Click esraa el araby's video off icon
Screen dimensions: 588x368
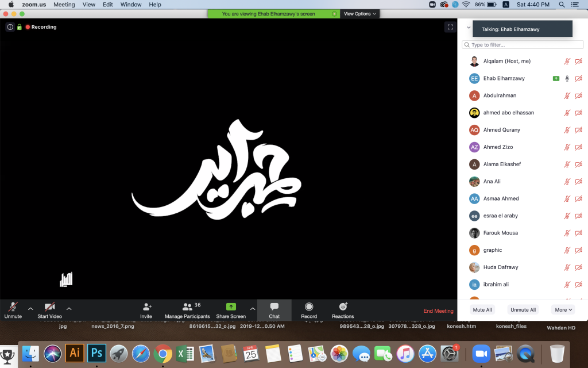[x=579, y=216]
